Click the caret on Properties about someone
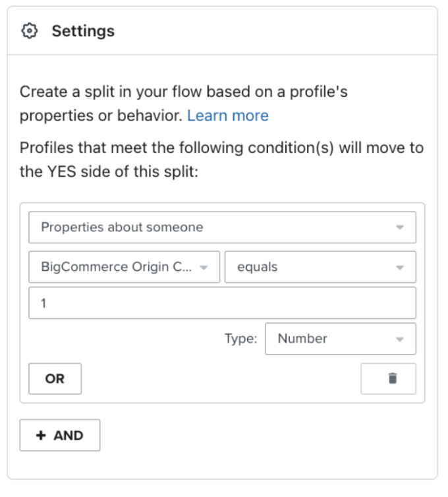Viewport: 448px width, 497px height. (399, 227)
